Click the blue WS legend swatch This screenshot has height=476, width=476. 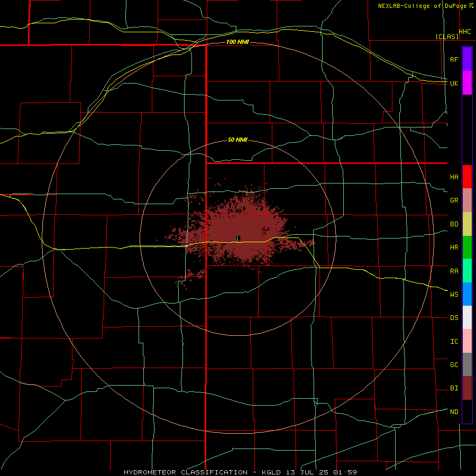coord(467,294)
